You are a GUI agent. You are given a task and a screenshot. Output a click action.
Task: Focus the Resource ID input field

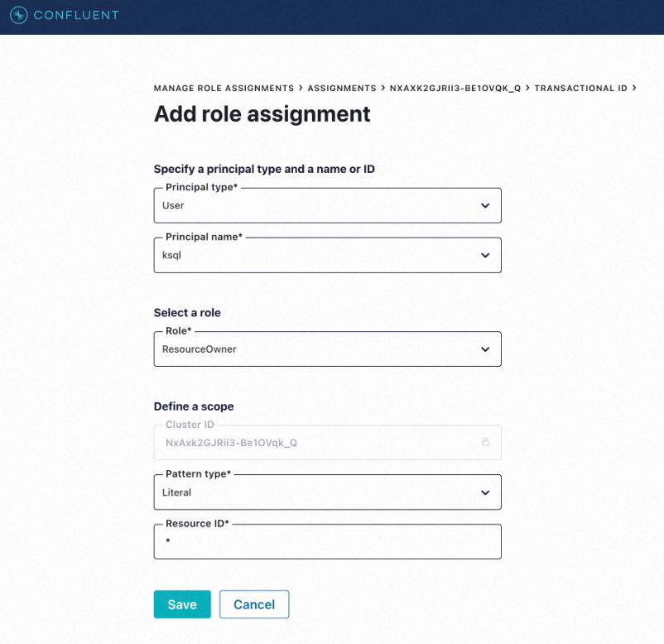tap(327, 542)
